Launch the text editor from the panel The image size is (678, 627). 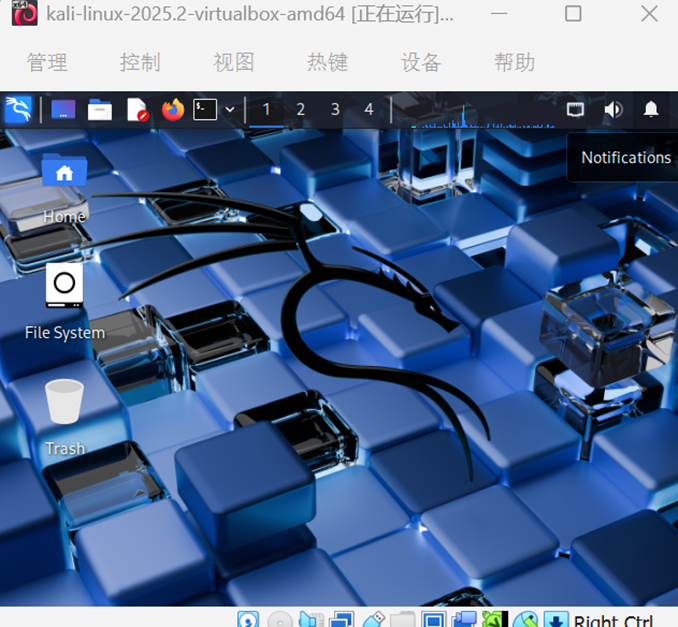[x=138, y=109]
